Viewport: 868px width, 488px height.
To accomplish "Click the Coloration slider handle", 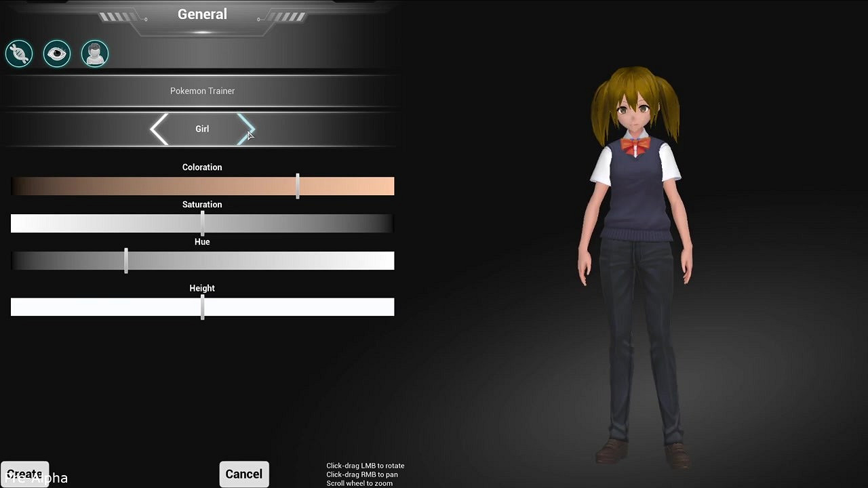I will tap(298, 186).
